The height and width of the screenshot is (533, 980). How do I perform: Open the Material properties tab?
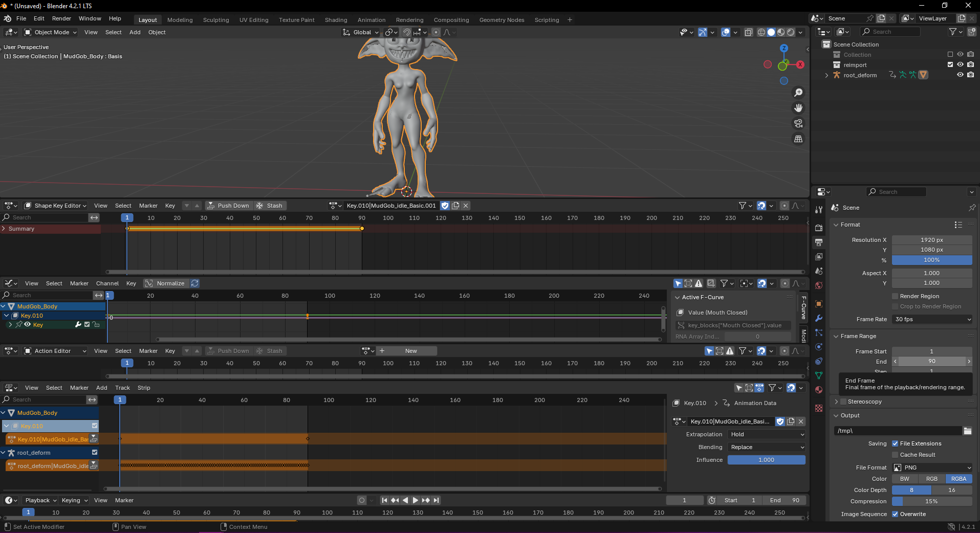click(x=819, y=390)
